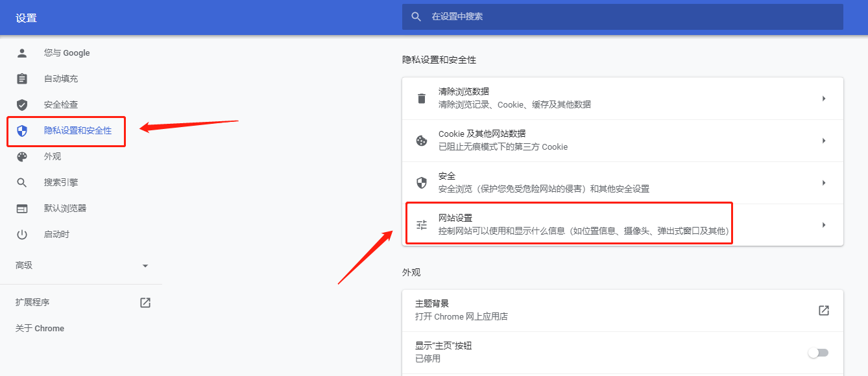868x376 pixels.
Task: Click the sliders icon beside 网站设置
Action: pos(422,225)
